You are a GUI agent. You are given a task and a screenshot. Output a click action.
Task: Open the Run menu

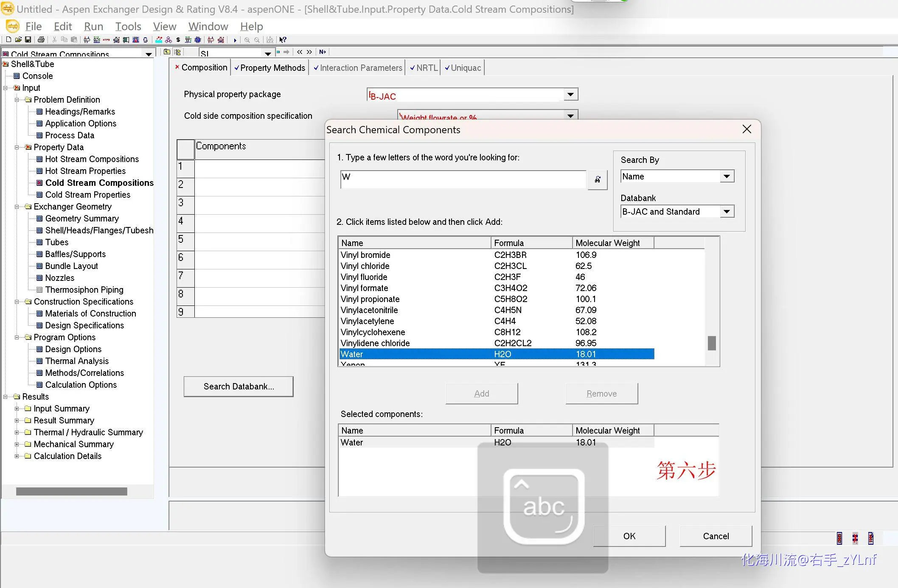tap(93, 26)
